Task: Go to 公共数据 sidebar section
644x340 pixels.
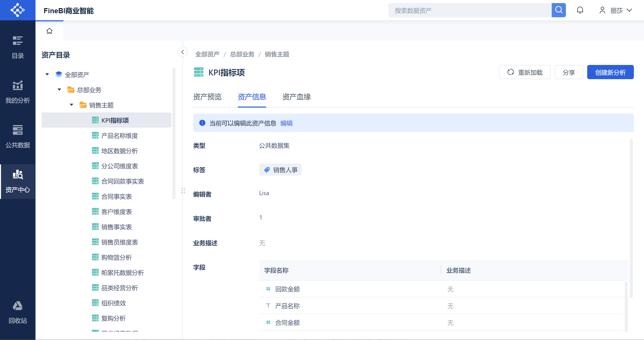Action: 18,137
